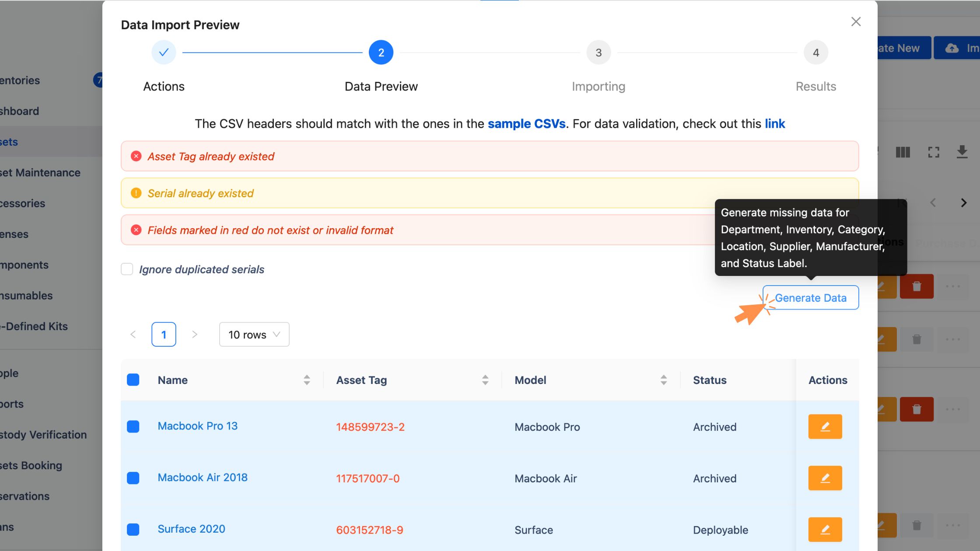Uncheck the Macbook Air 2018 row checkbox
This screenshot has height=551, width=980.
(133, 478)
